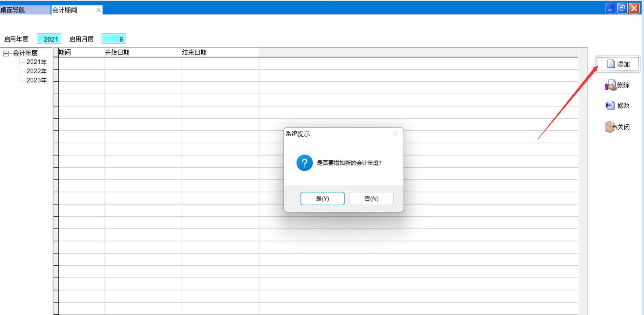Click 是(Y) to confirm new fiscal year

click(322, 199)
